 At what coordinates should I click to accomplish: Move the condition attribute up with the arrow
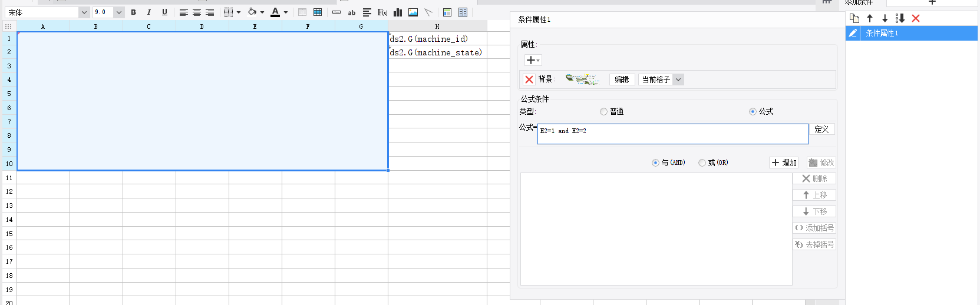click(x=870, y=18)
